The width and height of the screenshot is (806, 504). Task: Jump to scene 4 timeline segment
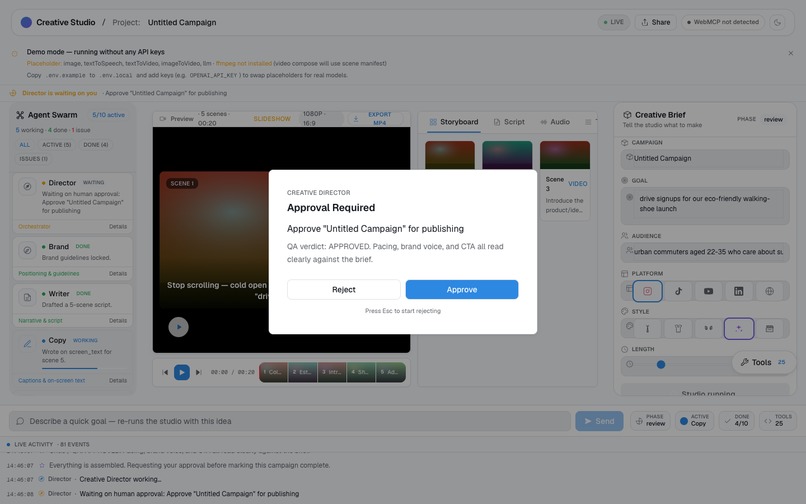coord(361,372)
